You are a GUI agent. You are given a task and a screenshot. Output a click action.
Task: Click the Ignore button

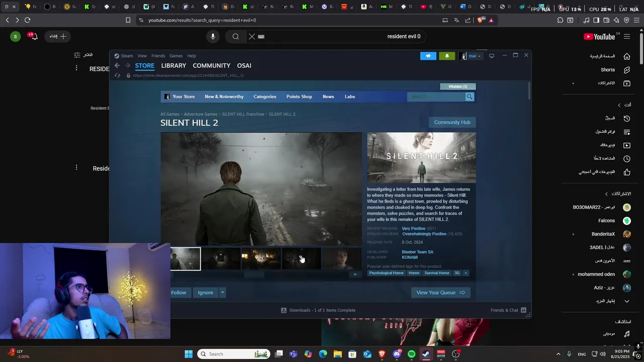pyautogui.click(x=205, y=293)
